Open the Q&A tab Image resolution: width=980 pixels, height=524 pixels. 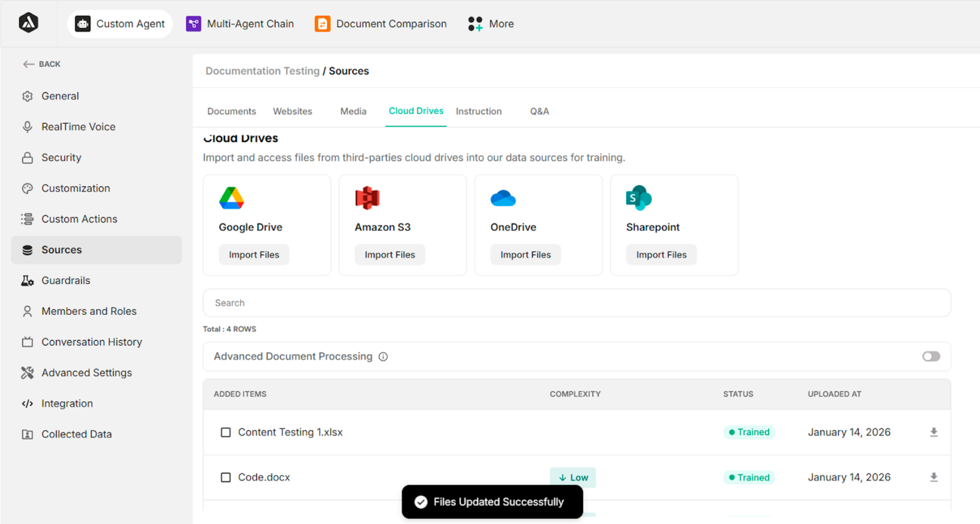(x=540, y=111)
